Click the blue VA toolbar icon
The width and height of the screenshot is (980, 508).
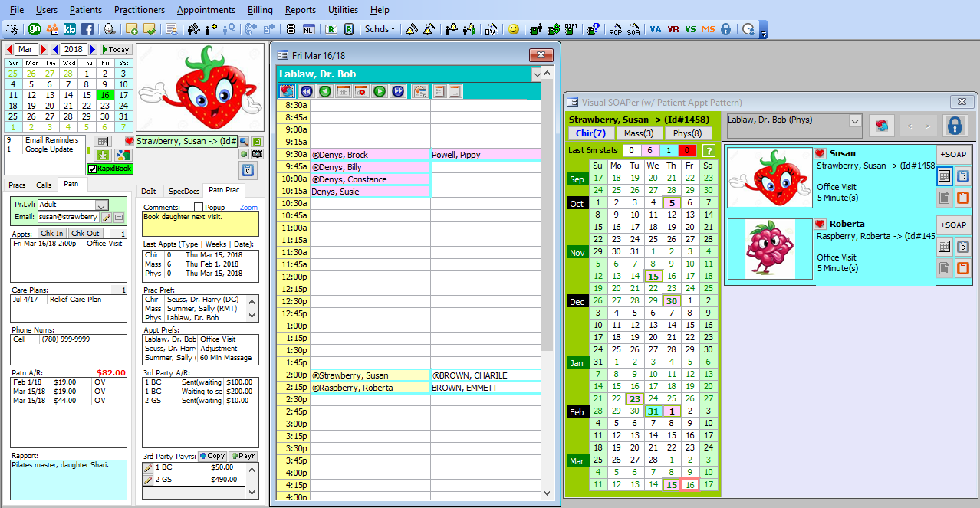click(x=655, y=29)
